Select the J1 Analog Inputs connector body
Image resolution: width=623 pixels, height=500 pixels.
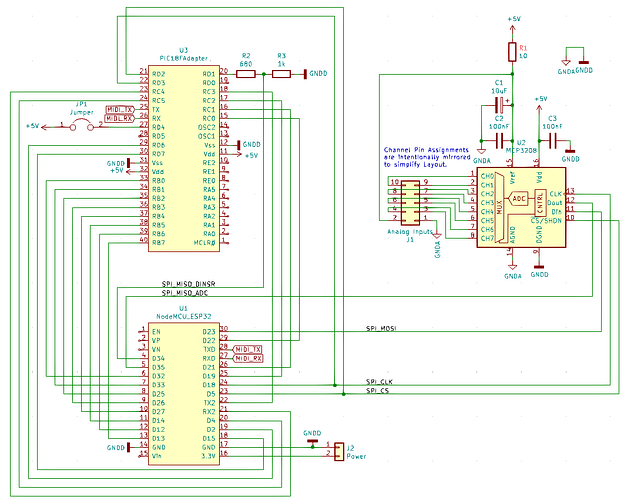tap(410, 203)
